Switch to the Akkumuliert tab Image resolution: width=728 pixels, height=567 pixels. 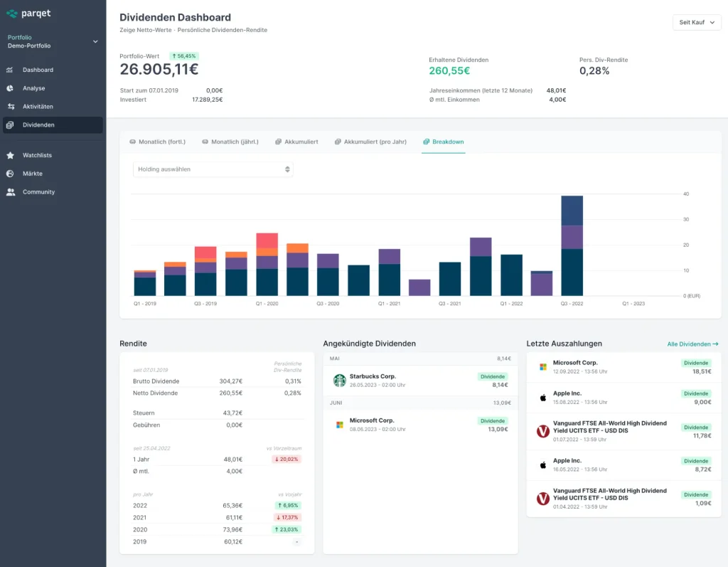coord(296,142)
